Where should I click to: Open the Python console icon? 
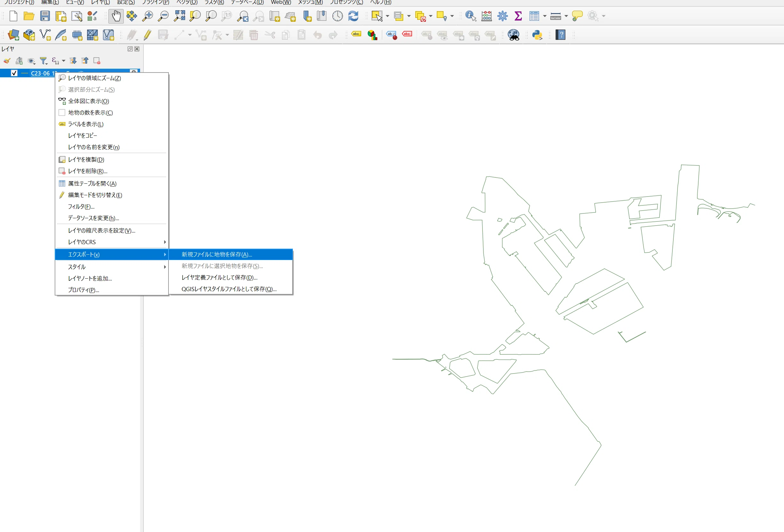[x=537, y=35]
